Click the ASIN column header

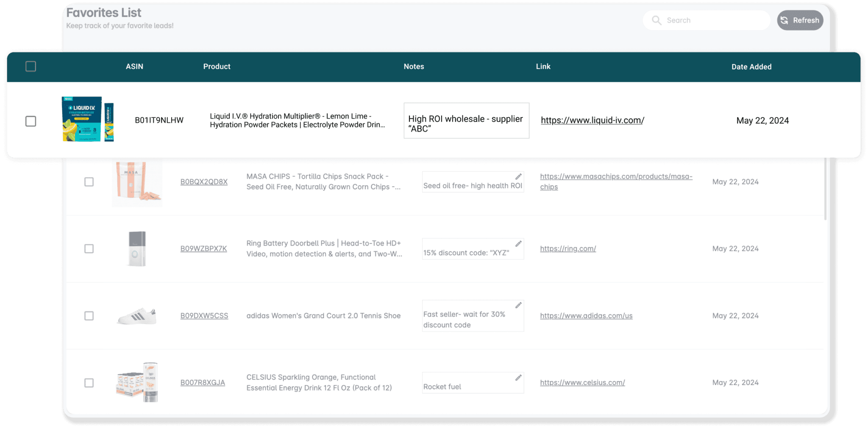pyautogui.click(x=134, y=67)
